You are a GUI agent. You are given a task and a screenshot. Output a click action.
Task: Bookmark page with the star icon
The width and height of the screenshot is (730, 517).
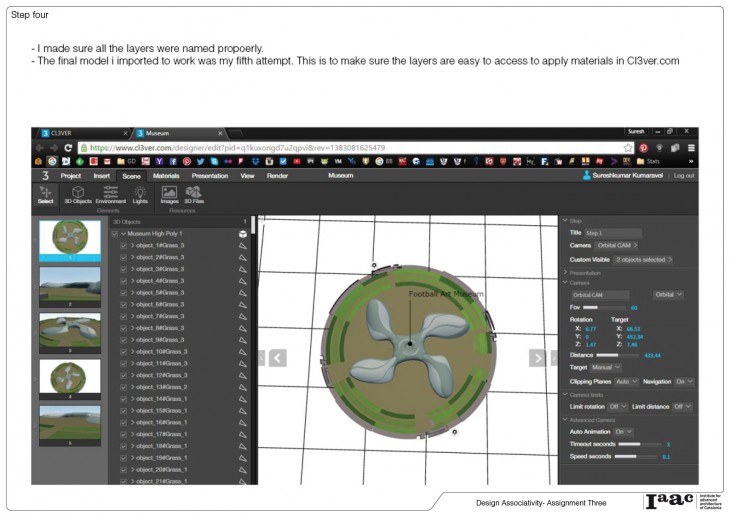pyautogui.click(x=628, y=146)
